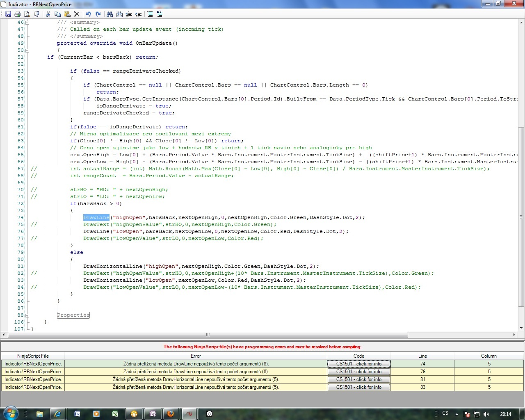The image size is (525, 420).
Task: Click the horizontal scrollbar of the code editor
Action: point(208,335)
